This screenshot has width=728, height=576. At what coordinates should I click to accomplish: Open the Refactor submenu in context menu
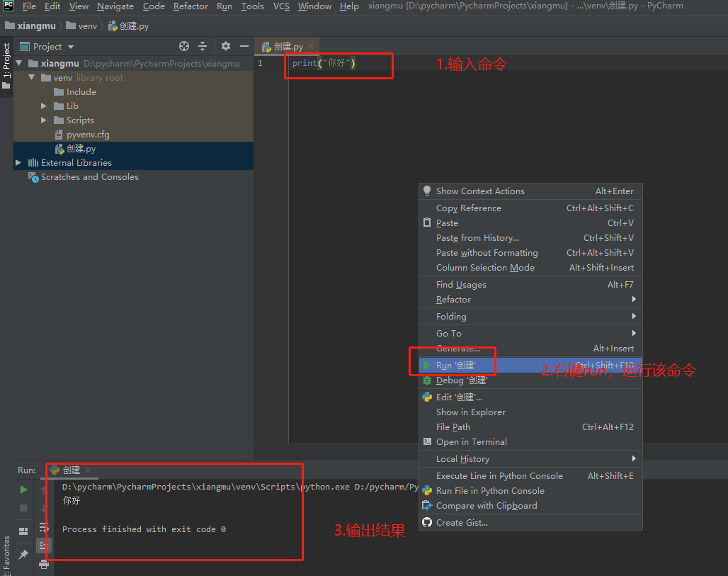click(530, 300)
